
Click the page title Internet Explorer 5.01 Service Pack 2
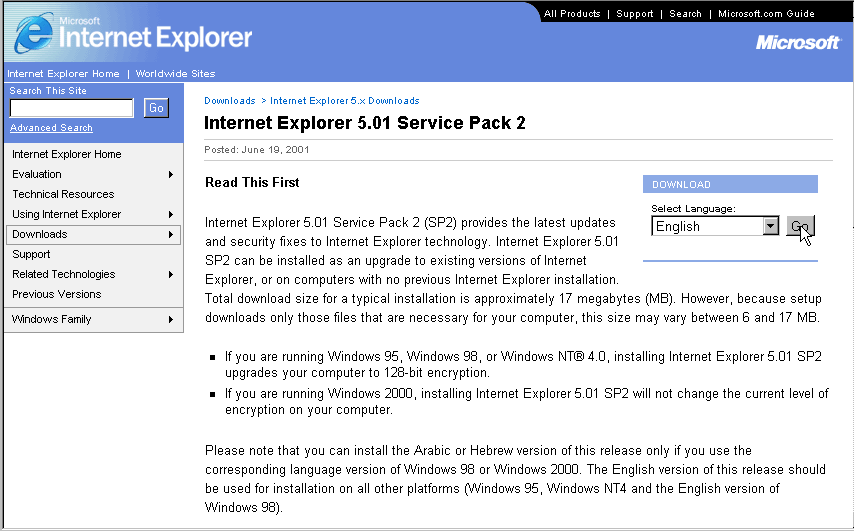pos(365,123)
